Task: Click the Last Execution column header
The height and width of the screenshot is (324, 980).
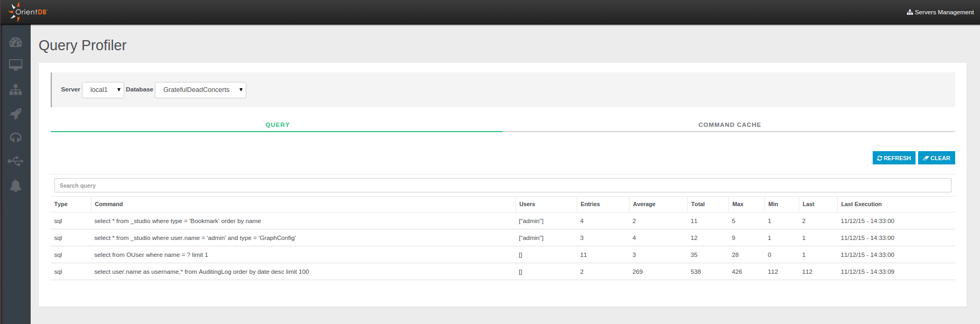Action: click(861, 204)
